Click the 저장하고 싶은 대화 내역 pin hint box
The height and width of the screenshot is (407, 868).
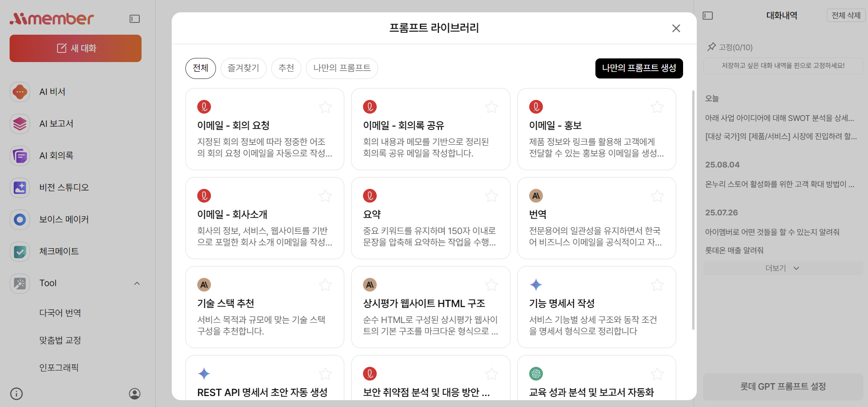[x=783, y=66]
